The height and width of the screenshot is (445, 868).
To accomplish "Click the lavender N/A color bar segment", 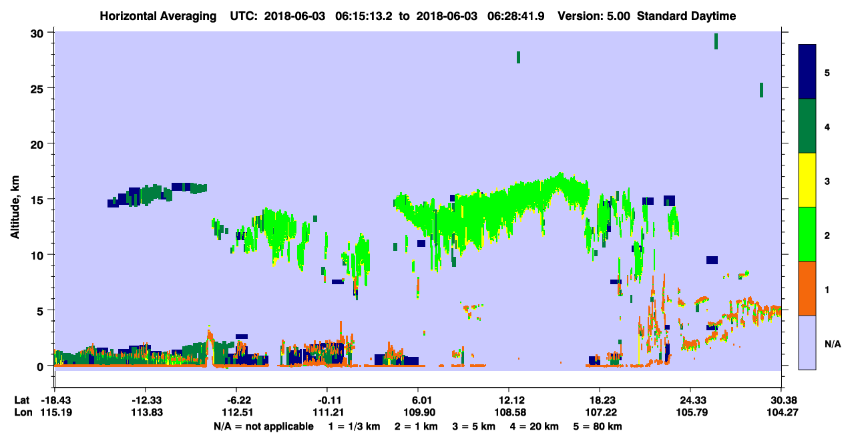I will pos(807,342).
